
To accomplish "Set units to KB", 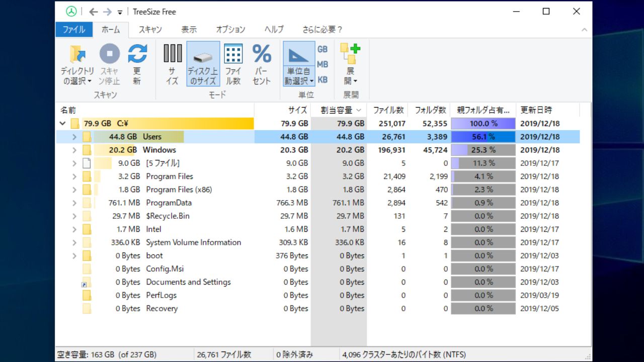I will [323, 79].
